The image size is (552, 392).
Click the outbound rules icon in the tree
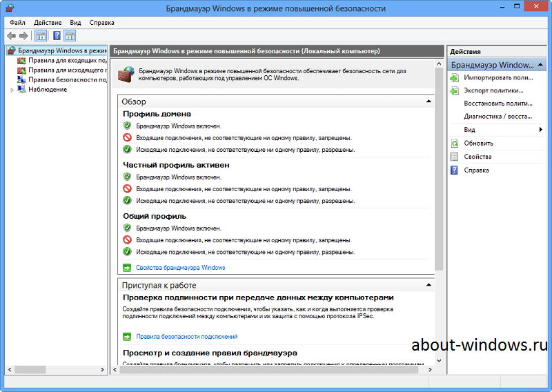coord(21,70)
